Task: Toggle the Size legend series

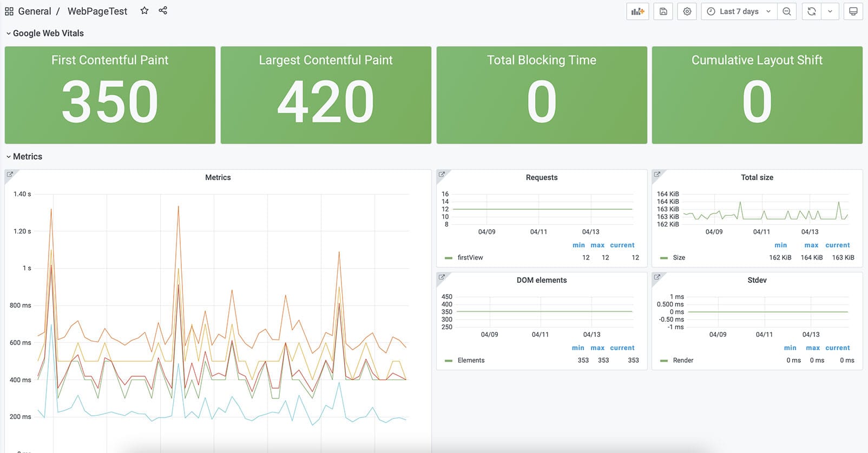Action: [679, 258]
